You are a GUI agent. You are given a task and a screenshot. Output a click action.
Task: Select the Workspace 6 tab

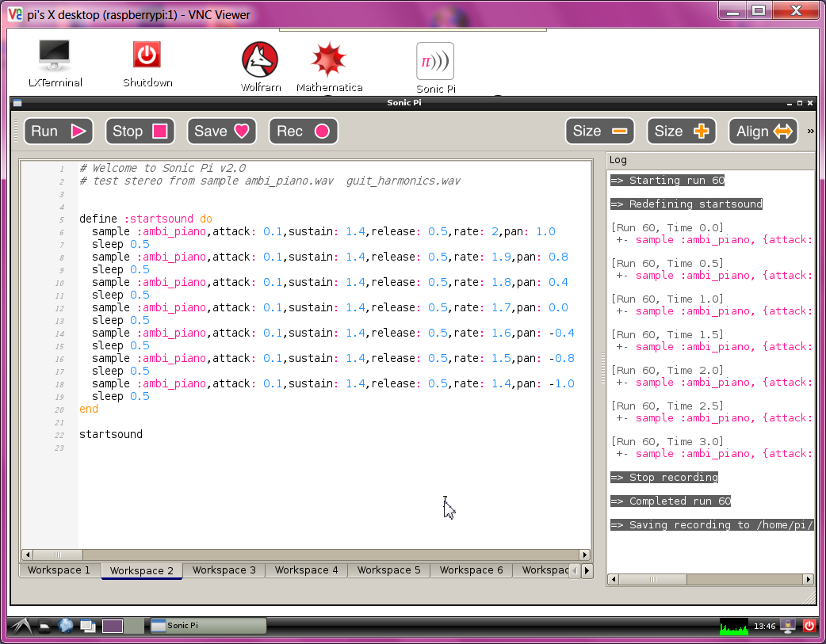point(471,570)
